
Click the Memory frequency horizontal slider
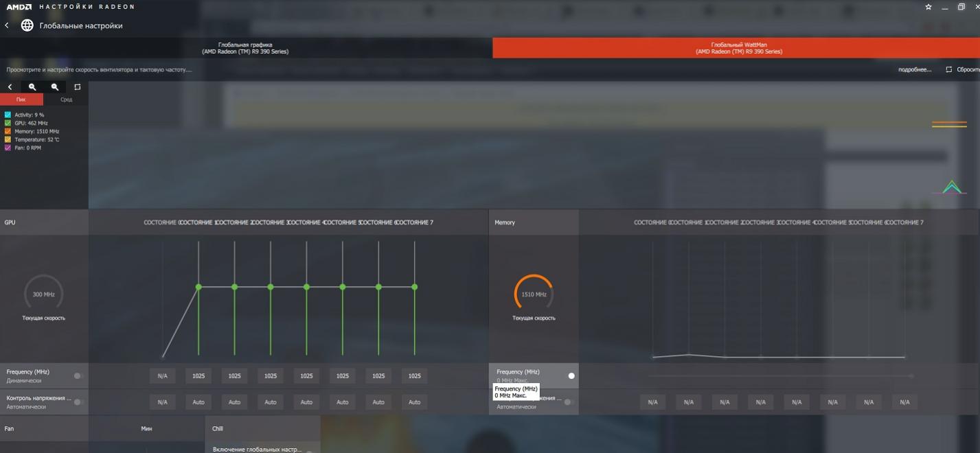click(780, 376)
